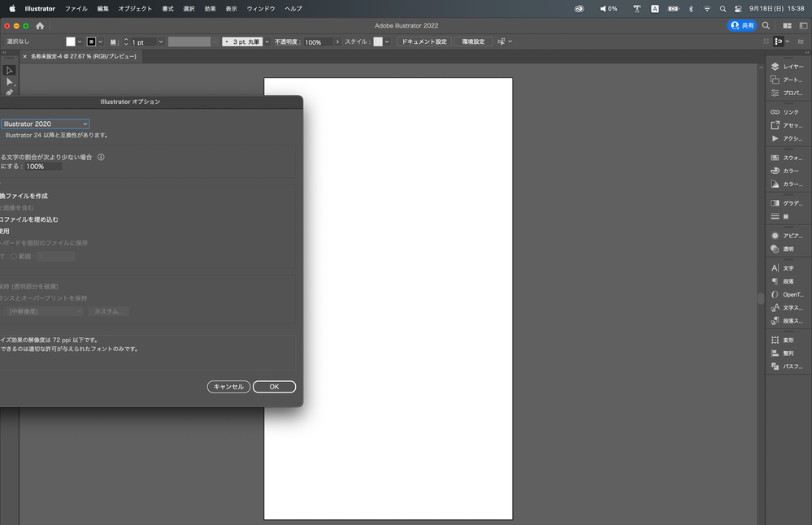Open the ファイル menu

point(76,9)
